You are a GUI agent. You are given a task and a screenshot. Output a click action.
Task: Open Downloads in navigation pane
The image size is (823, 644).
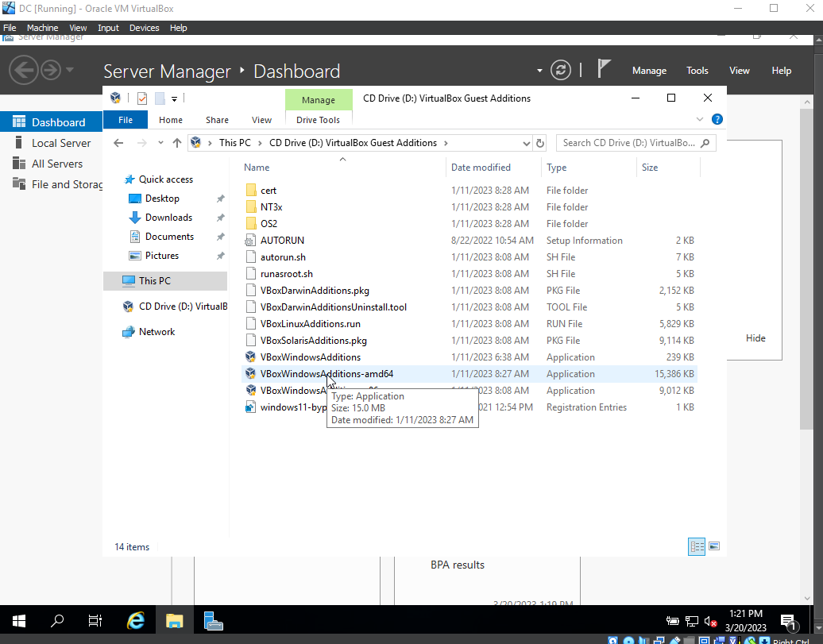click(x=168, y=218)
